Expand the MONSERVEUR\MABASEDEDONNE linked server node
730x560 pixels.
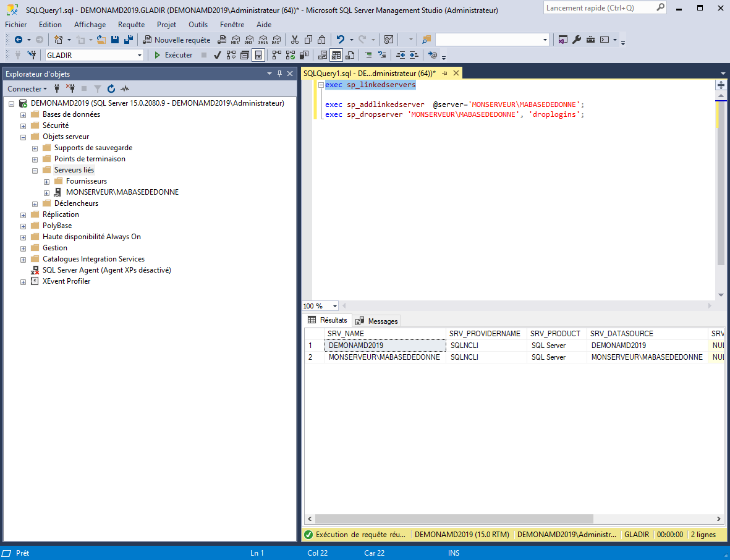tap(46, 192)
